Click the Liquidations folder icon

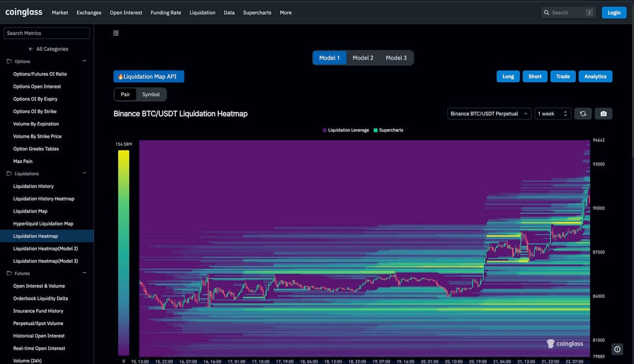[x=9, y=174]
